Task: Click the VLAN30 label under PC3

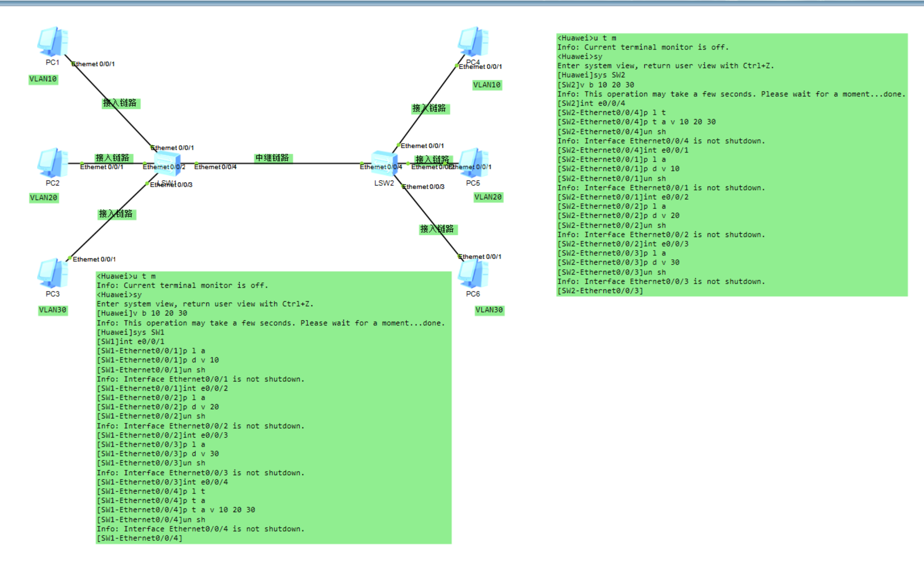Action: pos(53,310)
